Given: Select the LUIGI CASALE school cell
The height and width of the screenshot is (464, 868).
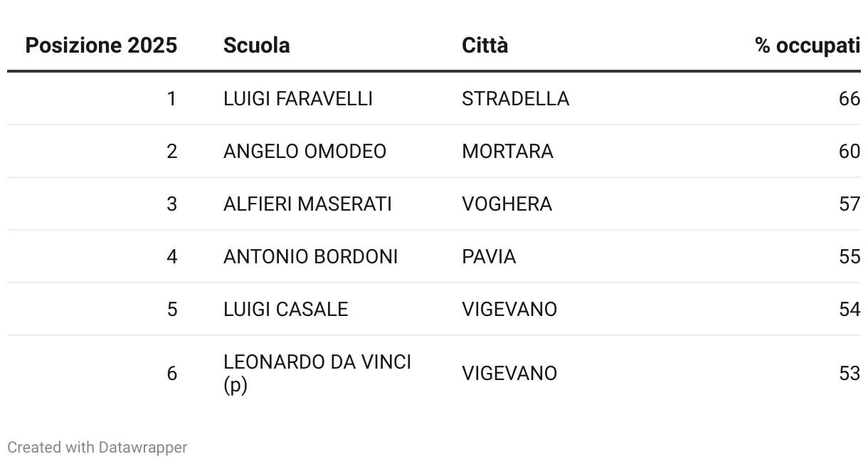Looking at the screenshot, I should point(286,310).
